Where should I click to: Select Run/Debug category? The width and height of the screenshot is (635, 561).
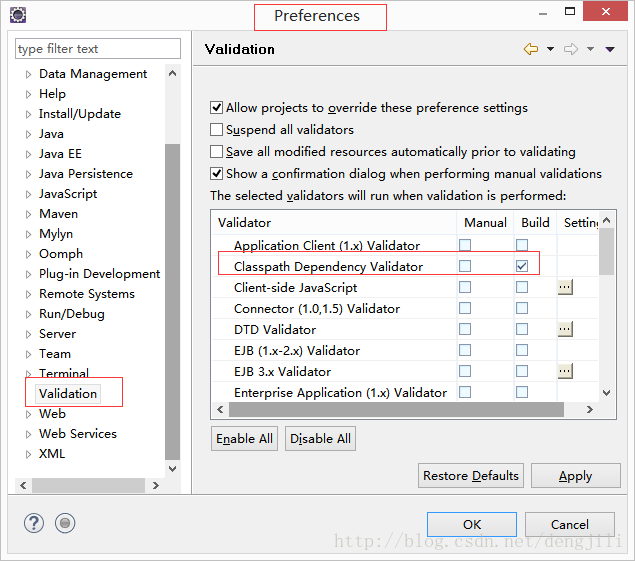click(72, 314)
